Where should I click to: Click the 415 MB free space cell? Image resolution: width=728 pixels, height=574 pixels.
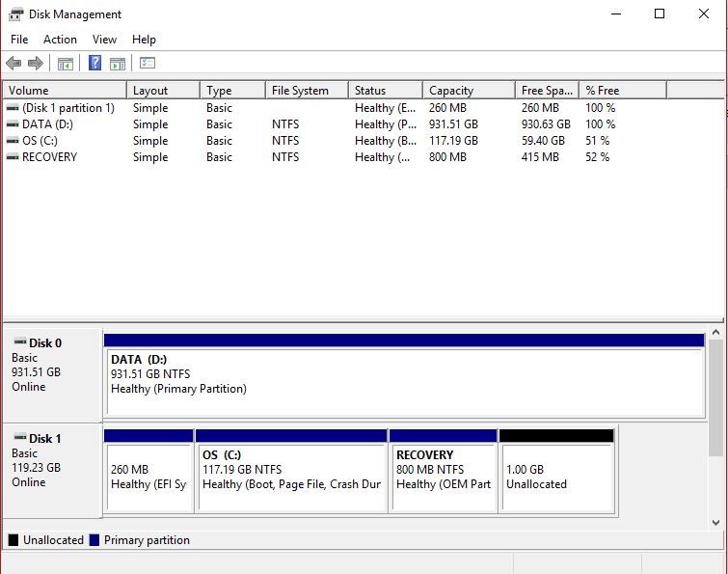click(540, 157)
